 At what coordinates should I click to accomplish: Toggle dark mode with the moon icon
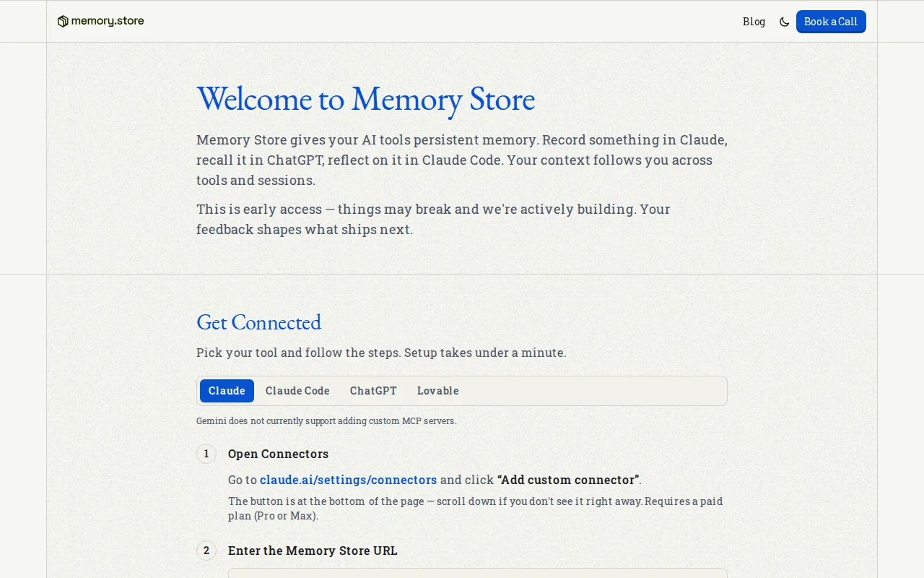click(x=784, y=22)
